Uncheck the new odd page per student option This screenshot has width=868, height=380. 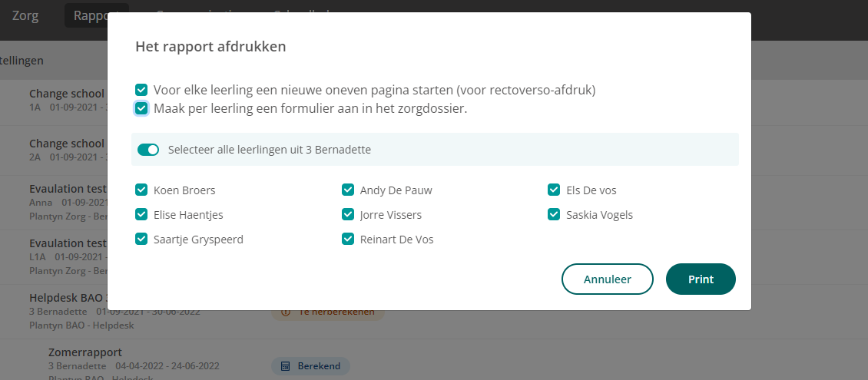coord(141,90)
